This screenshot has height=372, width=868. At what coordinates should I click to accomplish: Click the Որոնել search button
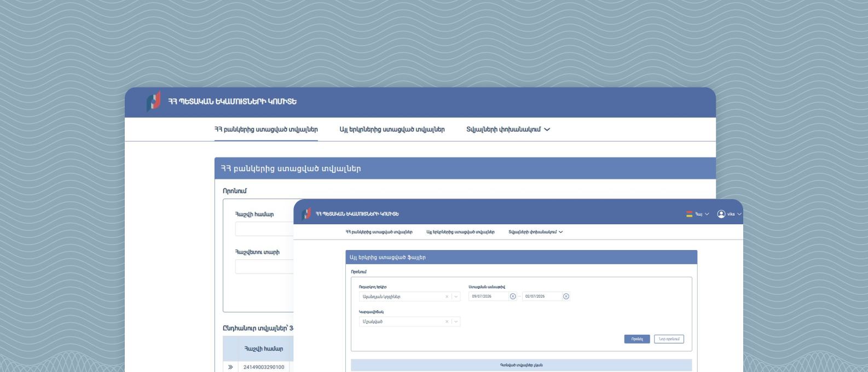pyautogui.click(x=637, y=339)
